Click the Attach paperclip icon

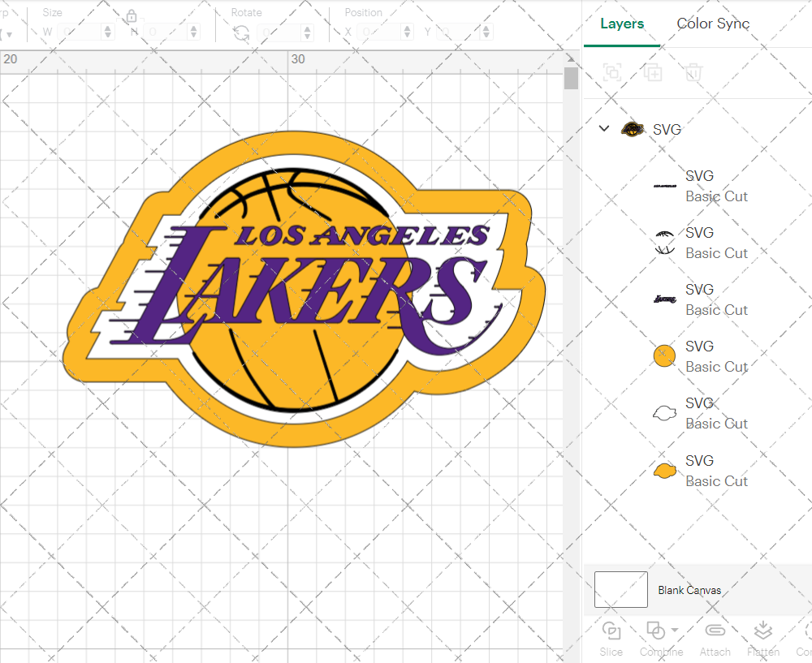715,631
